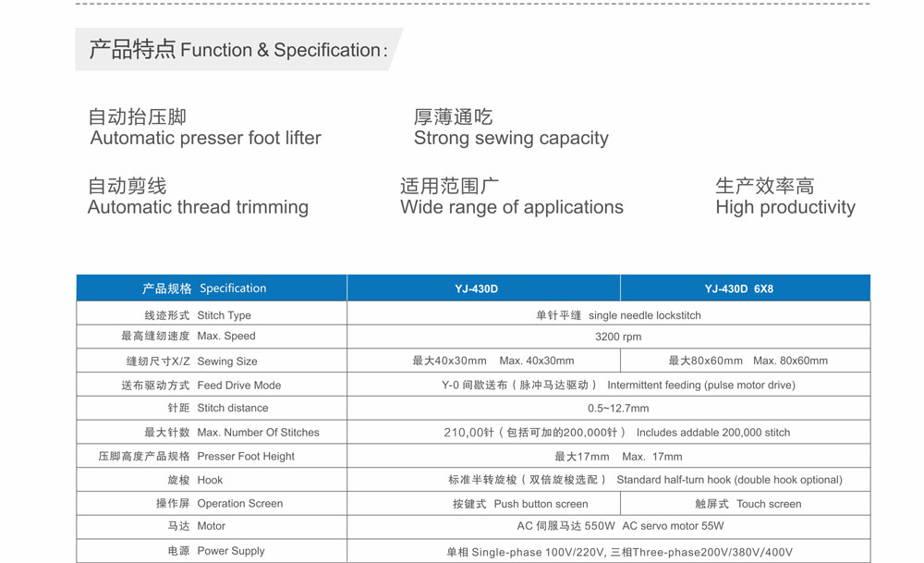Screen dimensions: 924x563
Task: Select the 'Max. 17mm' value
Action: point(651,457)
